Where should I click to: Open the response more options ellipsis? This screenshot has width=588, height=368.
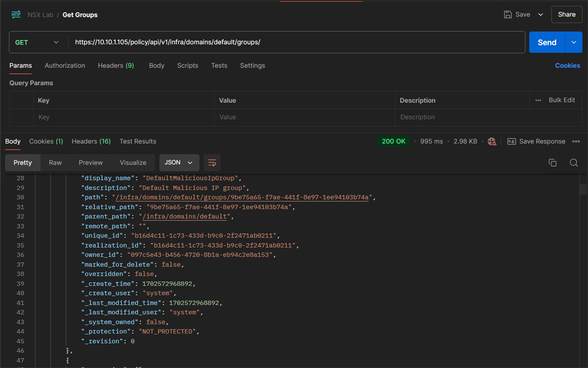576,141
